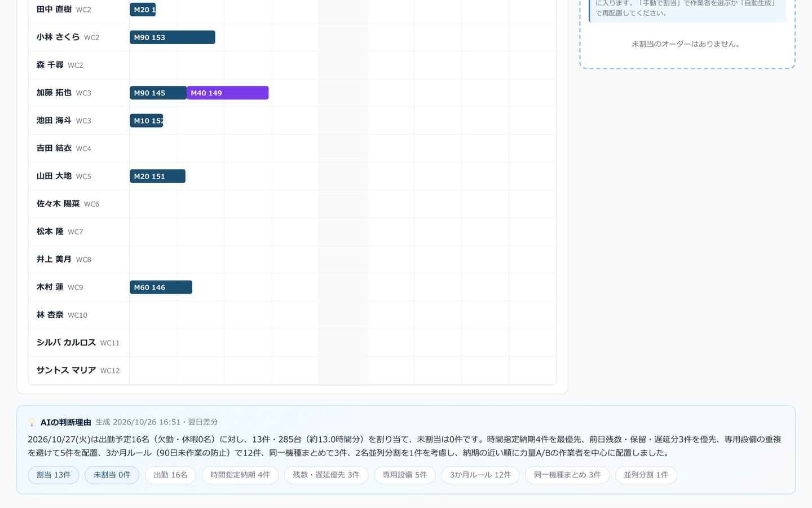This screenshot has width=812, height=508.
Task: Click the 未割当のオーダーはありません。 message
Action: (x=686, y=44)
